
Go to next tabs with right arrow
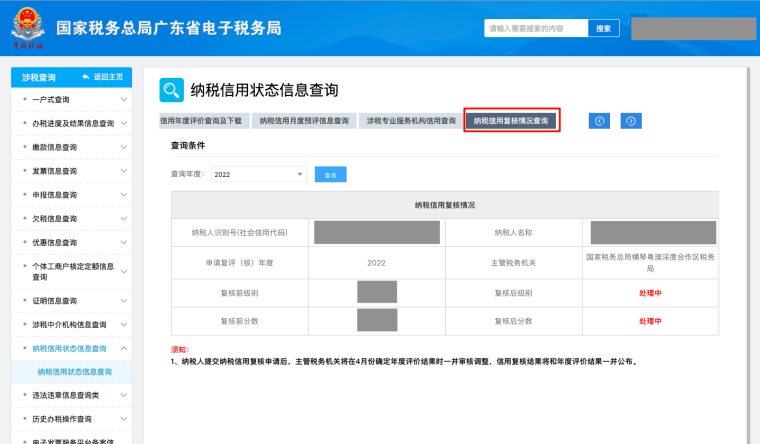tap(631, 121)
